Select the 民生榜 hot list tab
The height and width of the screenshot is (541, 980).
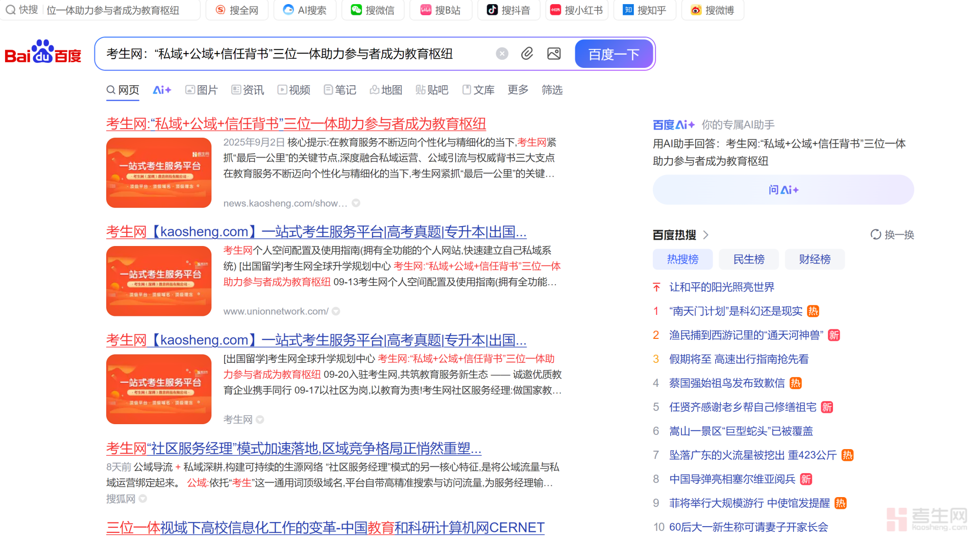(748, 259)
